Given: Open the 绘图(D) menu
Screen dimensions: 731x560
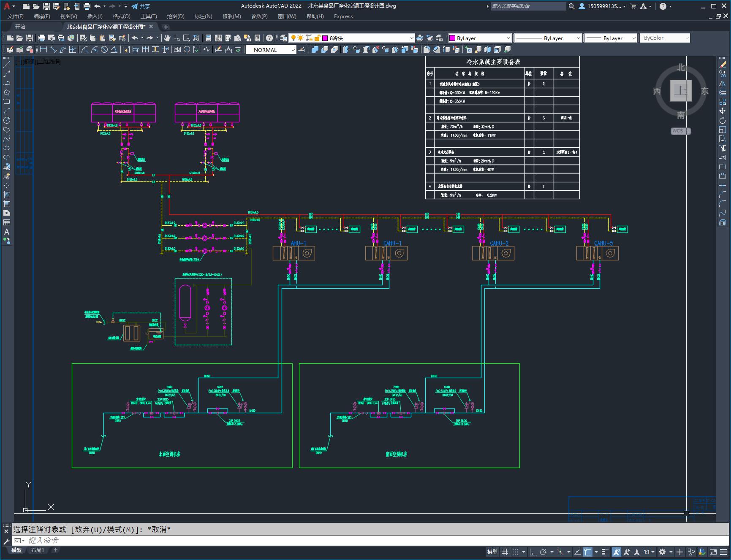Looking at the screenshot, I should pyautogui.click(x=175, y=16).
